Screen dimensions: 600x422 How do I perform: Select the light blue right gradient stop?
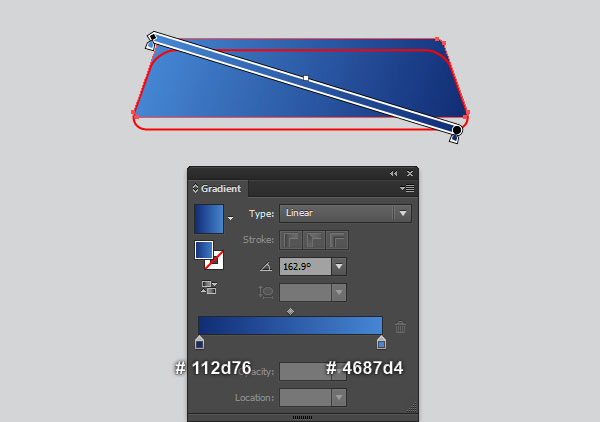pyautogui.click(x=381, y=342)
